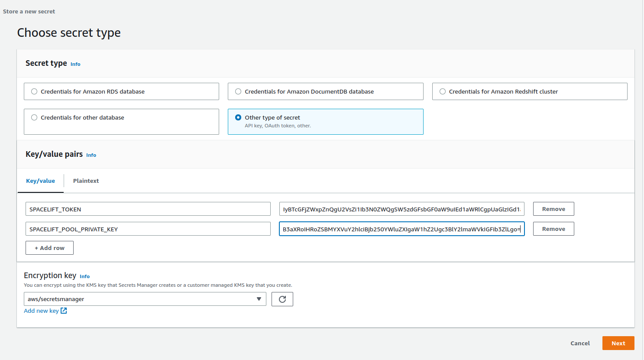Image resolution: width=644 pixels, height=360 pixels.
Task: Open the Secret type Info link
Action: pyautogui.click(x=75, y=64)
